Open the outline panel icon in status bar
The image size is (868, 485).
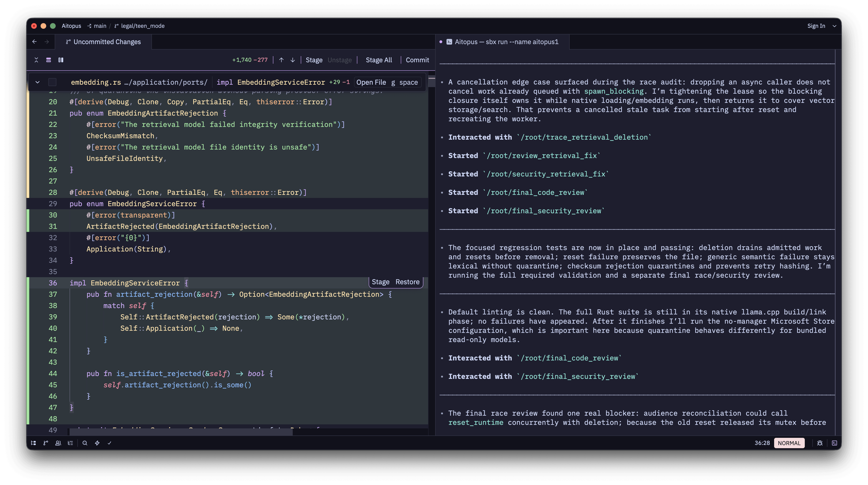click(70, 443)
